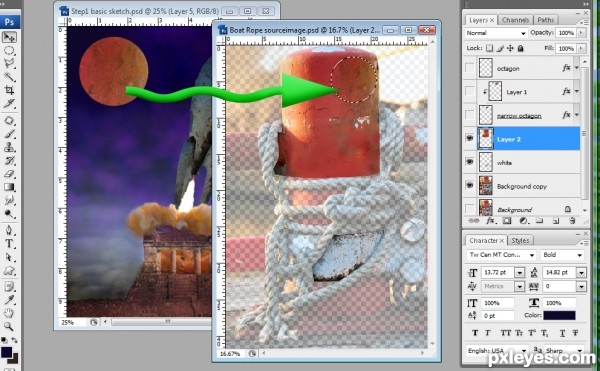
Task: Select the Polygonal Lasso tool
Action: (x=9, y=63)
